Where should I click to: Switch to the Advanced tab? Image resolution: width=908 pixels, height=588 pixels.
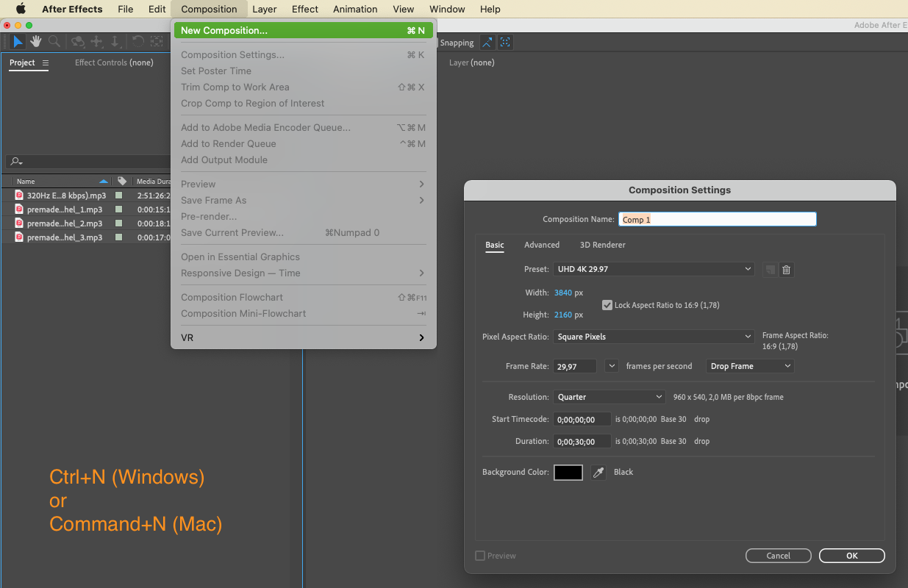[542, 245]
